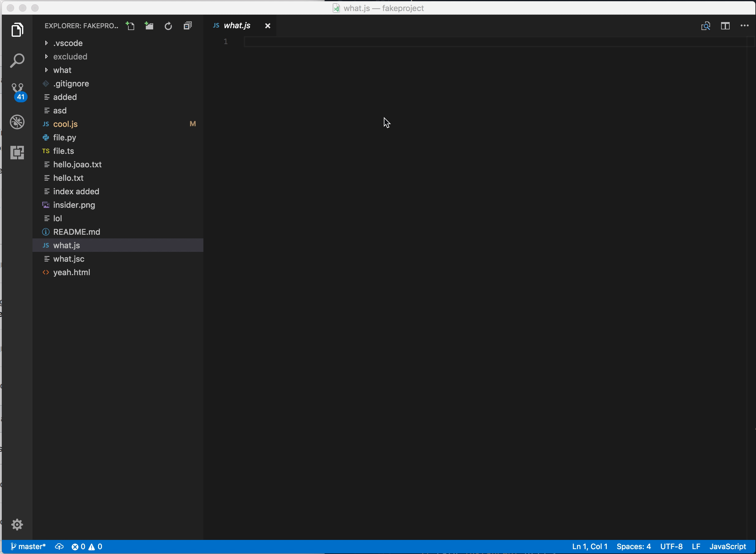The image size is (756, 554).
Task: Refresh the explorer file tree
Action: (168, 26)
